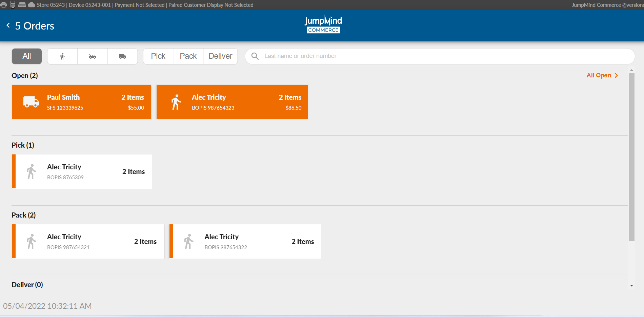Filter orders by delivery truck icon
644x317 pixels.
pyautogui.click(x=122, y=56)
